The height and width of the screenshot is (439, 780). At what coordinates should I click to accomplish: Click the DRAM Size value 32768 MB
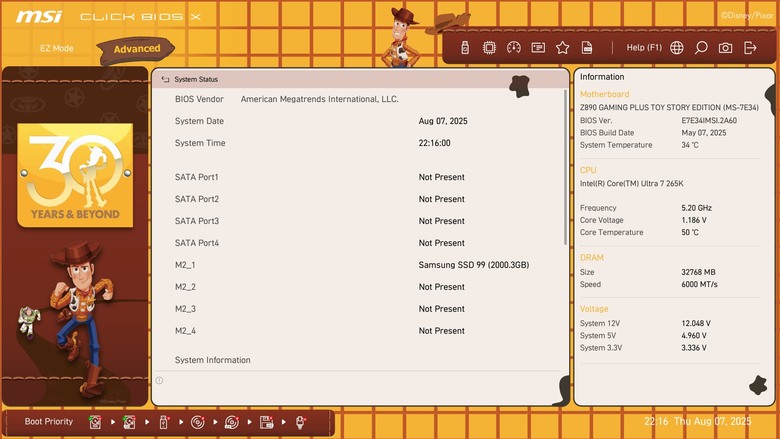(x=698, y=272)
